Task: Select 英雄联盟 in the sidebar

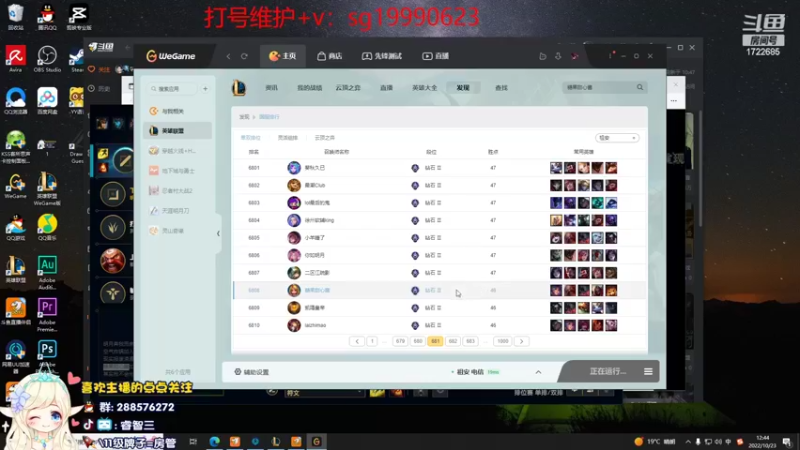Action: [178, 131]
